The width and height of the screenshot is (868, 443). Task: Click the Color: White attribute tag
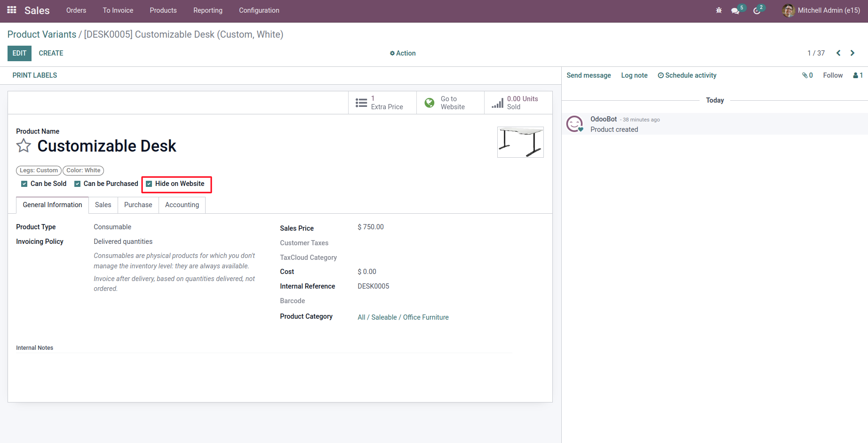(83, 170)
